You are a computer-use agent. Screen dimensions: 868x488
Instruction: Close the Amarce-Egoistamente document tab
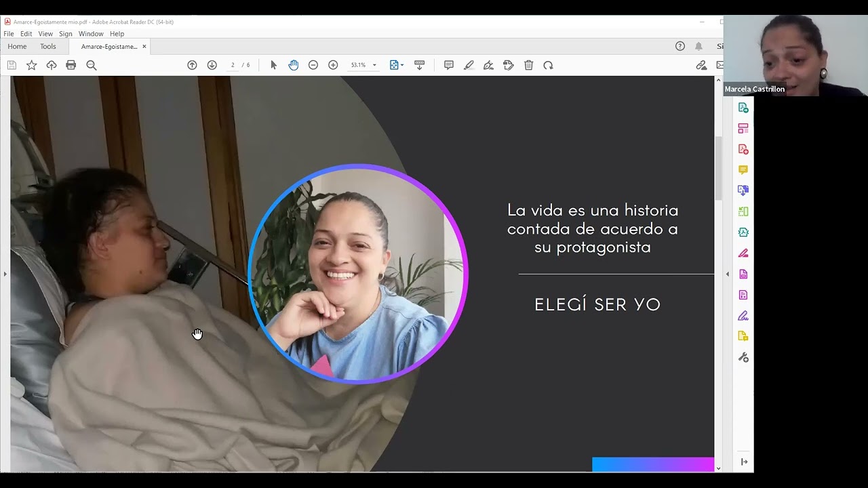click(144, 47)
